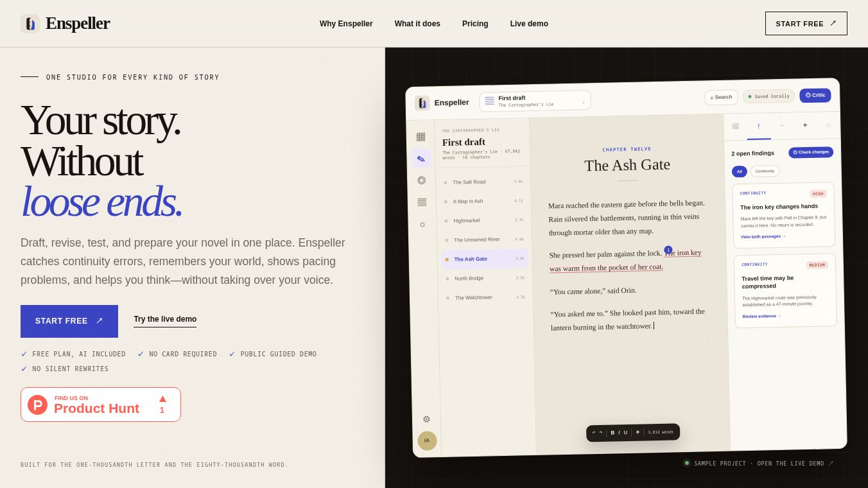
Task: Open Travel time may be compressed finding card
Action: pyautogui.click(x=786, y=291)
